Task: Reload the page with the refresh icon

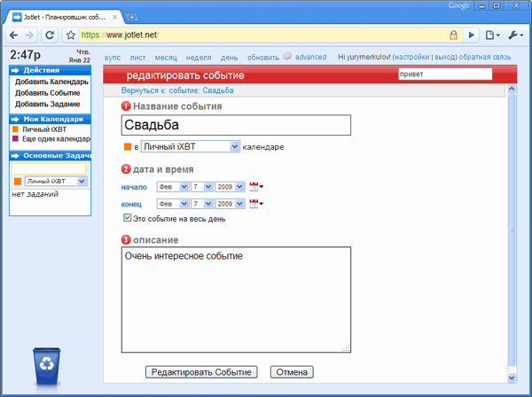Action: pos(50,35)
